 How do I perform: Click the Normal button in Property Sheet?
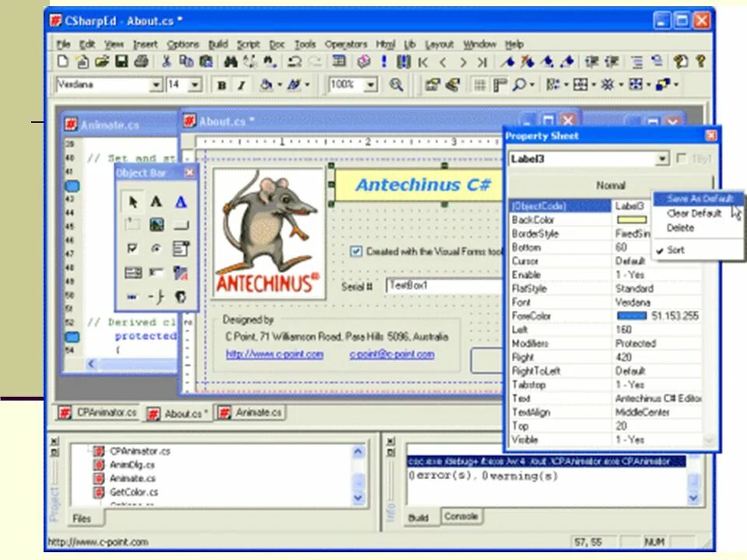(610, 185)
